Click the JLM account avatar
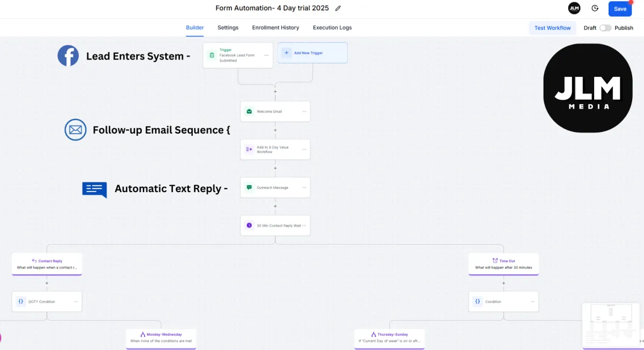Image resolution: width=644 pixels, height=350 pixels. [574, 9]
